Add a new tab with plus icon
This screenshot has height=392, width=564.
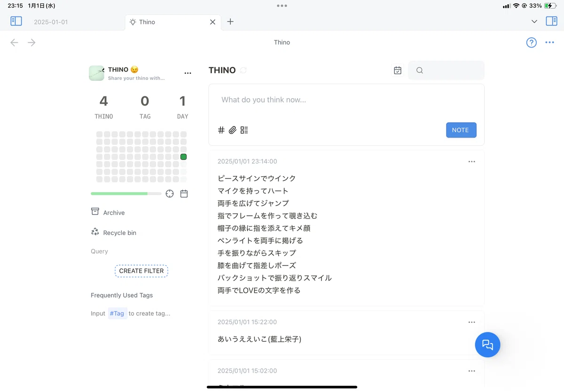click(x=230, y=22)
